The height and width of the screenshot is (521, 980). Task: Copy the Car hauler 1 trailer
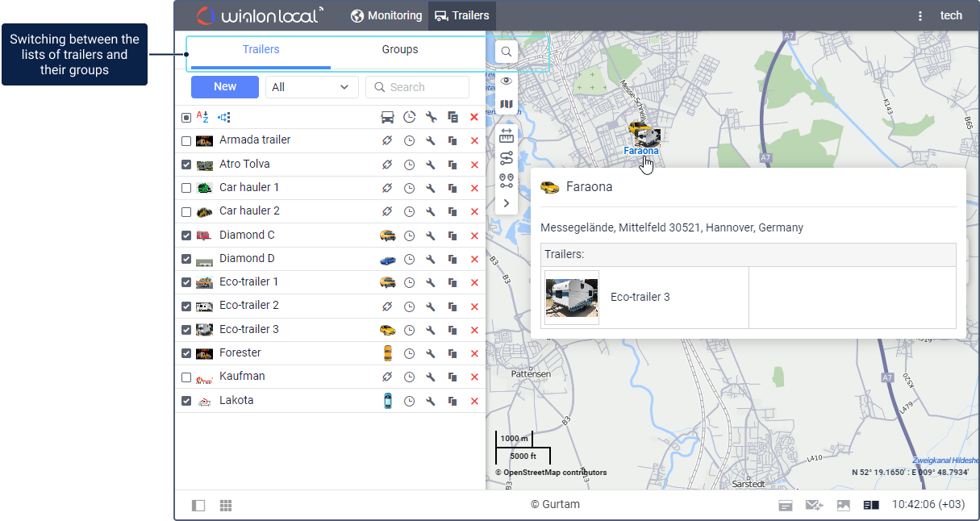452,188
